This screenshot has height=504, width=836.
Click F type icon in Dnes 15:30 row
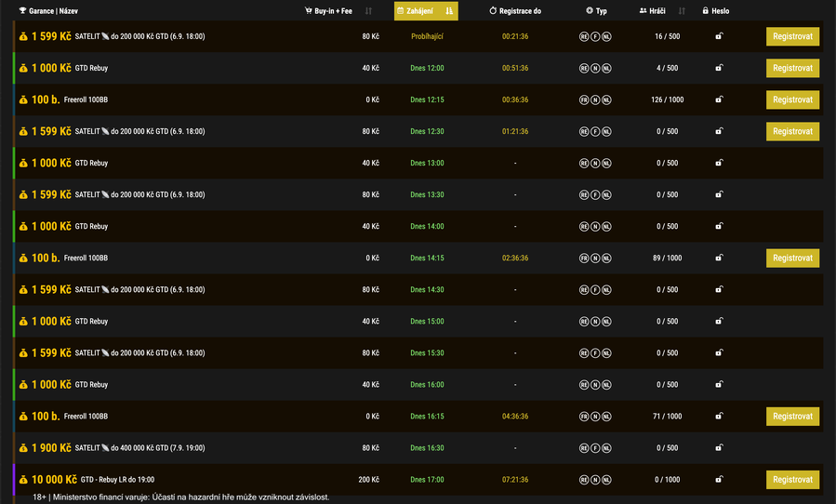pos(595,353)
